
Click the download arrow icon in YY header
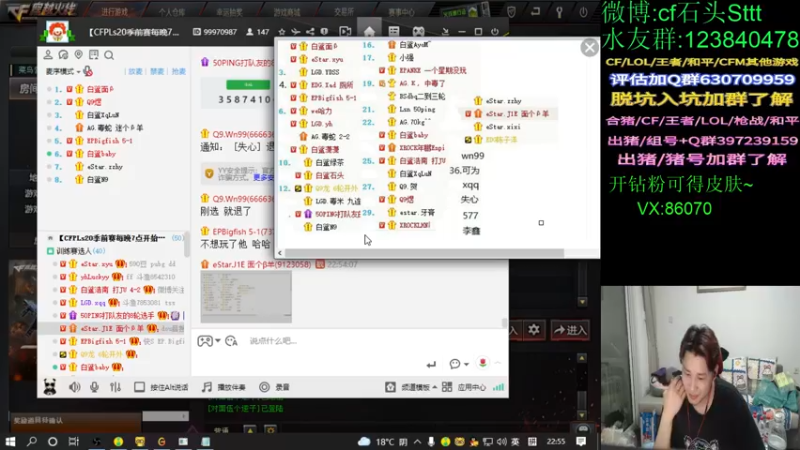point(445,32)
